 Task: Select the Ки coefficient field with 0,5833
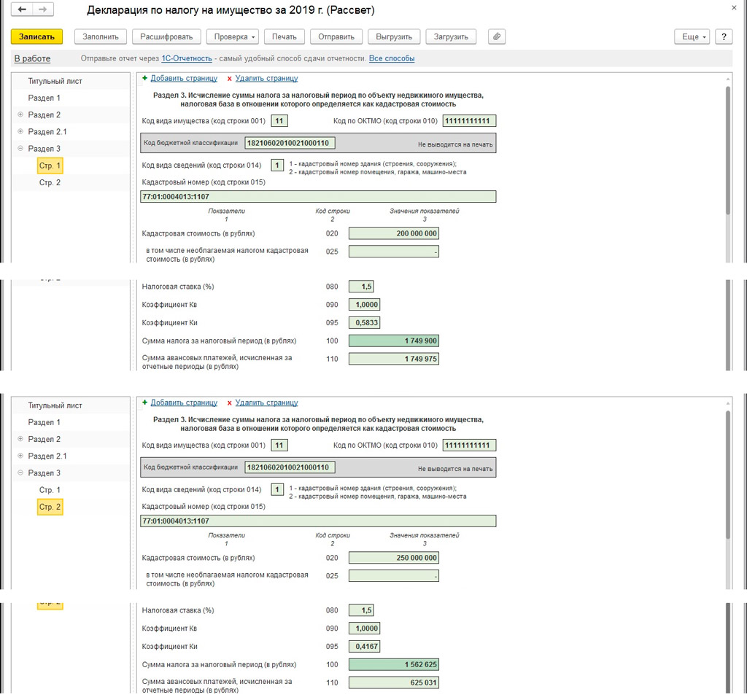364,323
